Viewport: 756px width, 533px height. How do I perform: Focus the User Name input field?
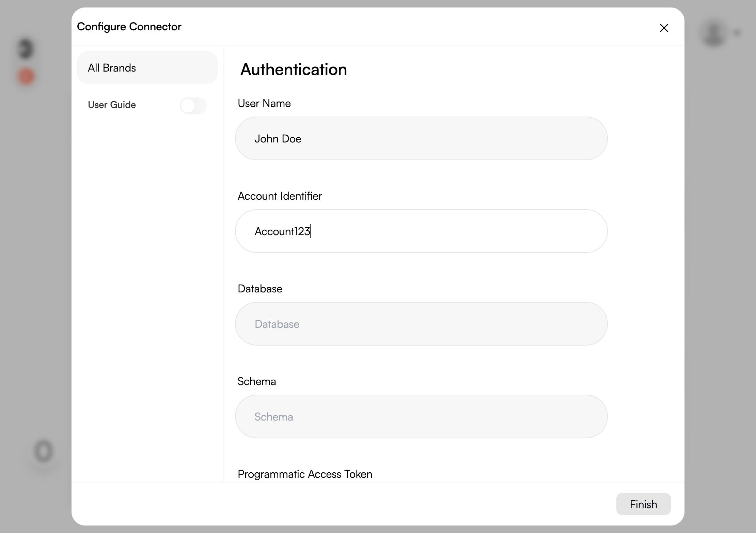tap(421, 138)
